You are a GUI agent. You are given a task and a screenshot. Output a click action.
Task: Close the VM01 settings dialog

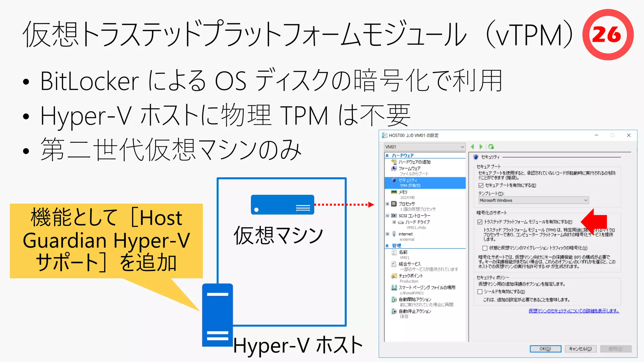[629, 135]
